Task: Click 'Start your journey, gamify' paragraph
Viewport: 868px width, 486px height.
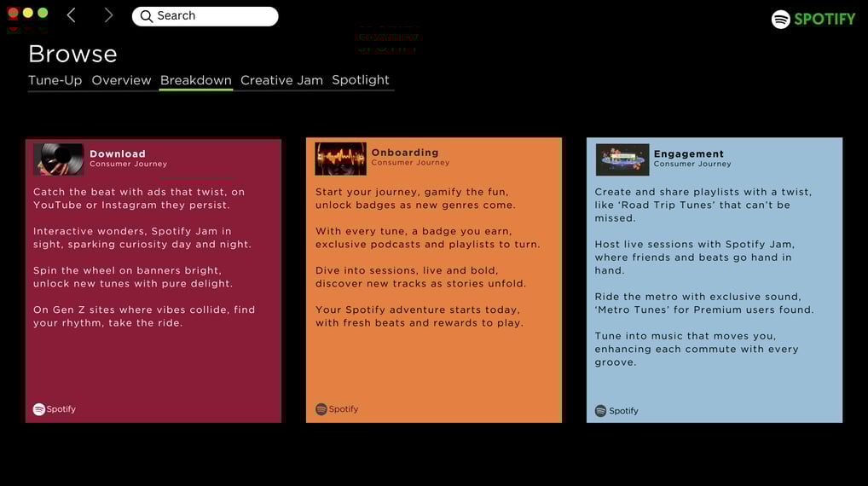Action: click(415, 198)
